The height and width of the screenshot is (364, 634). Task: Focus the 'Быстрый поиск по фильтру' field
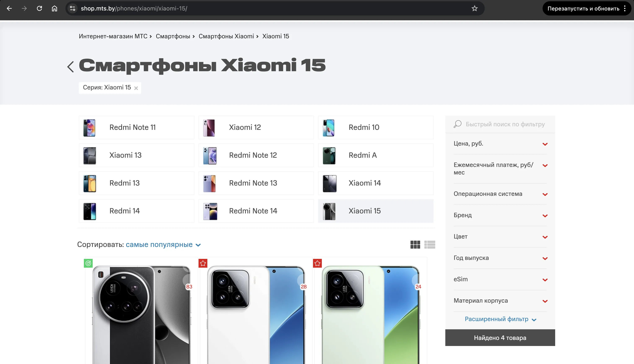coord(505,124)
